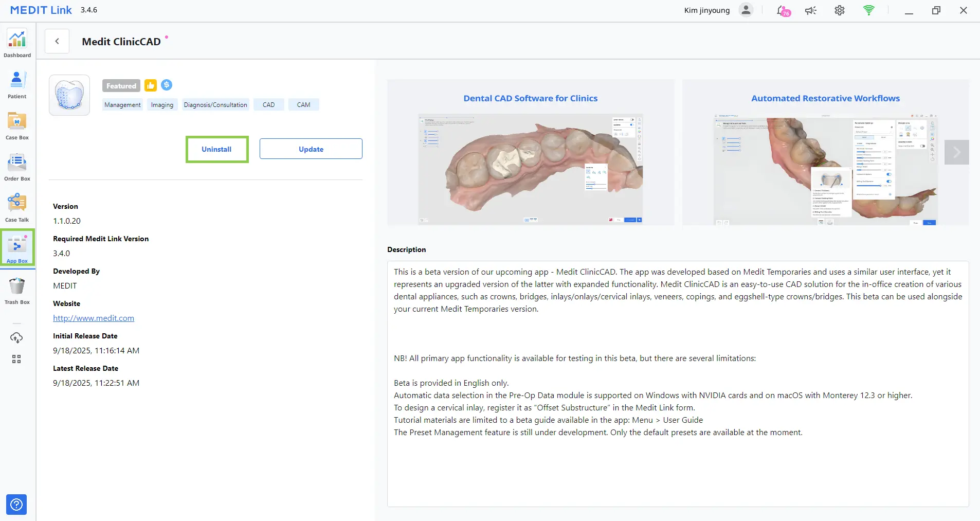Click "Beta is provided in English only." line
The height and width of the screenshot is (521, 980).
coord(451,383)
